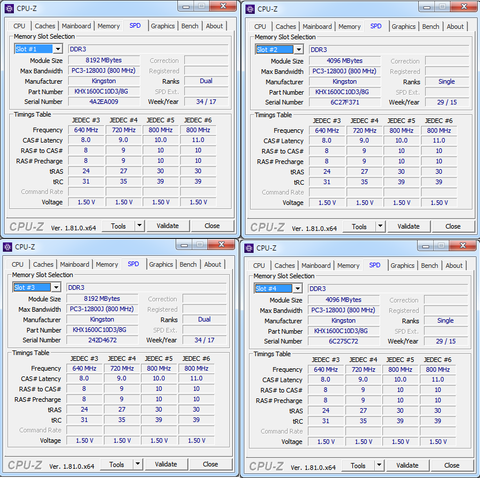Click serial number 6C275C72 field
The height and width of the screenshot is (478, 480).
coord(343,341)
